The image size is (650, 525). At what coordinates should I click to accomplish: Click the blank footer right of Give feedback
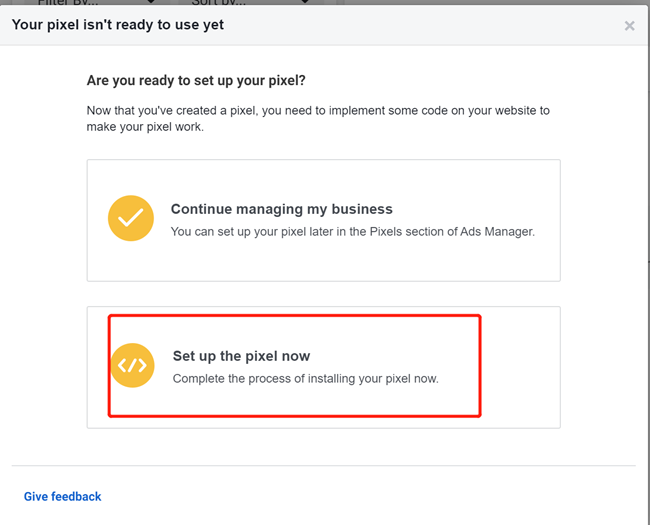point(380,496)
